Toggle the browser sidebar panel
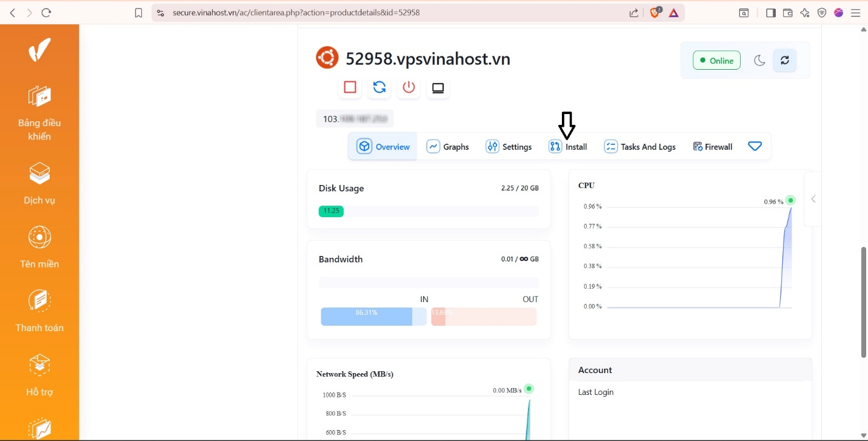The width and height of the screenshot is (868, 441). [x=771, y=13]
